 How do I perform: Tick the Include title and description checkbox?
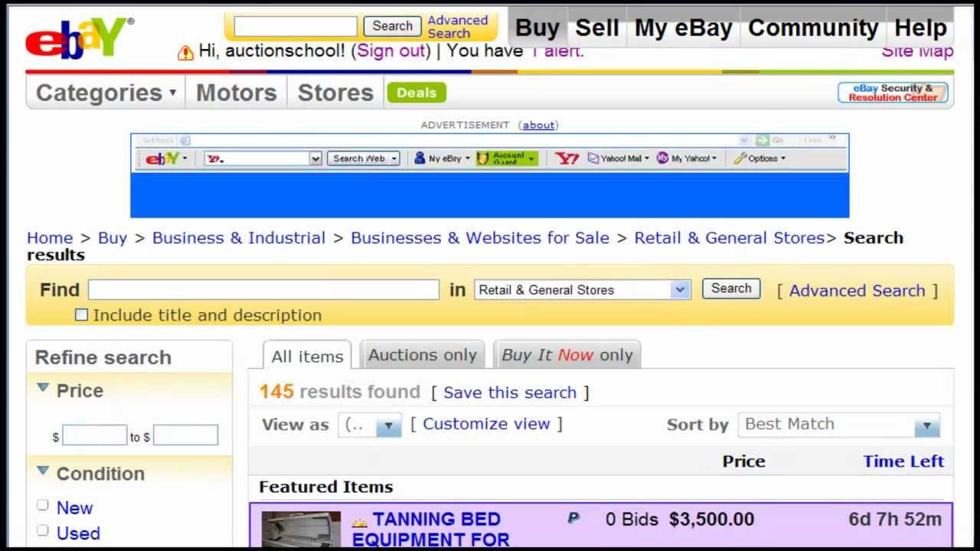[x=81, y=315]
